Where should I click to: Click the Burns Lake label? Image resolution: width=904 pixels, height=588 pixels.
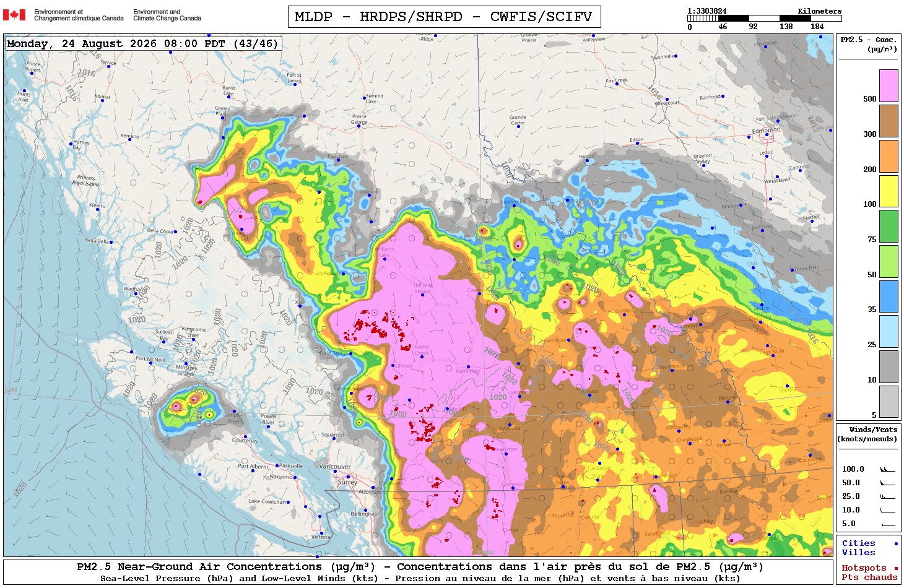pos(228,90)
